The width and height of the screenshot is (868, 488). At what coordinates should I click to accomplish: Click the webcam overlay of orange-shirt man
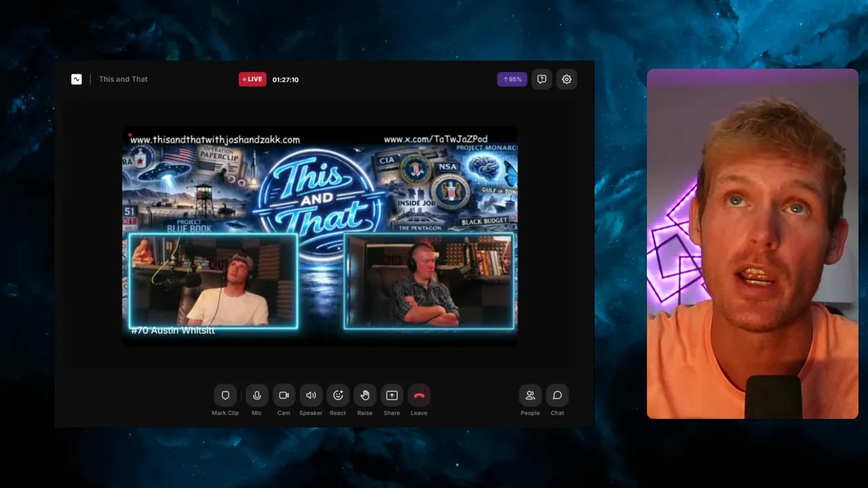coord(753,243)
